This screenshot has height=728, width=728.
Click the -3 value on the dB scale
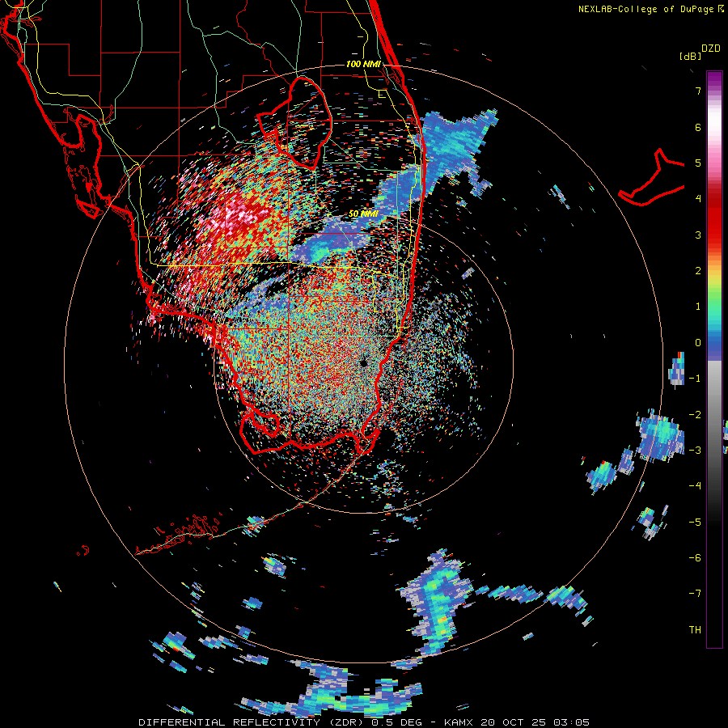(695, 451)
